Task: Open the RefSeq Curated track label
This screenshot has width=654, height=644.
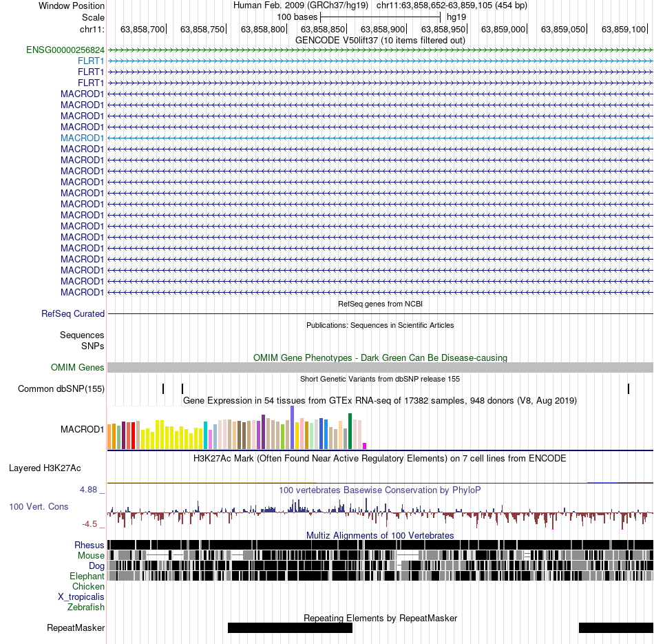Action: (x=73, y=314)
